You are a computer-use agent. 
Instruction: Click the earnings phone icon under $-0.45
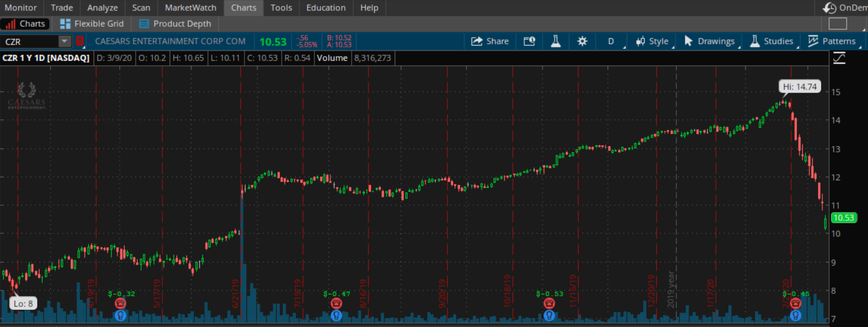tap(795, 303)
